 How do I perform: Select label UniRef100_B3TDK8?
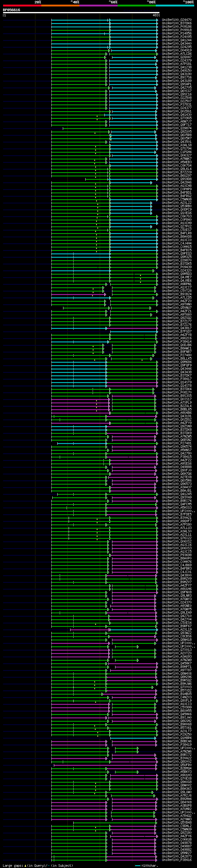[x=177, y=430]
